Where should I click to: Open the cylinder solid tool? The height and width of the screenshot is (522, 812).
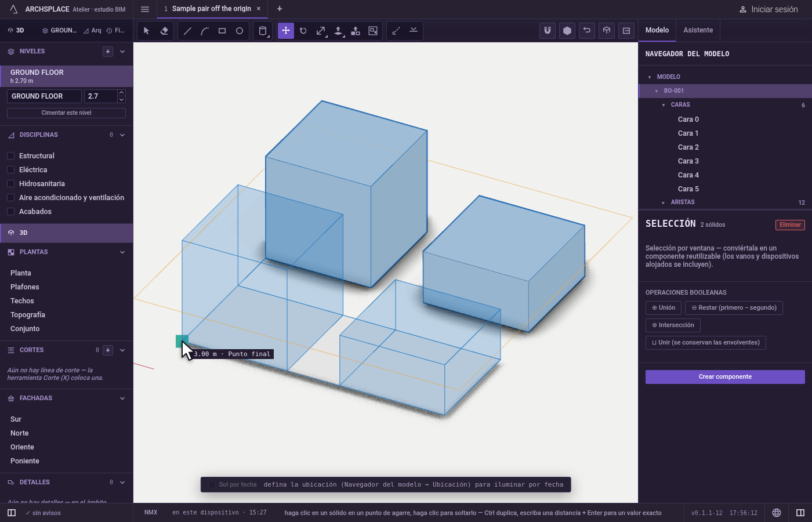click(x=263, y=31)
